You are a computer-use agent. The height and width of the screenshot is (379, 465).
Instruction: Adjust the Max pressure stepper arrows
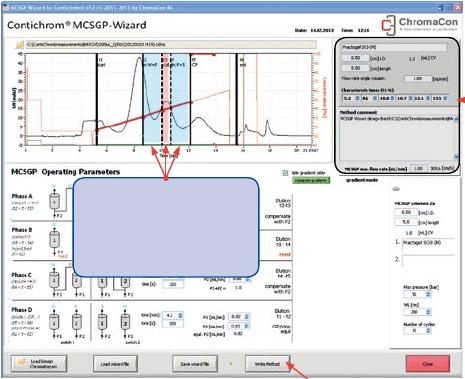point(428,294)
